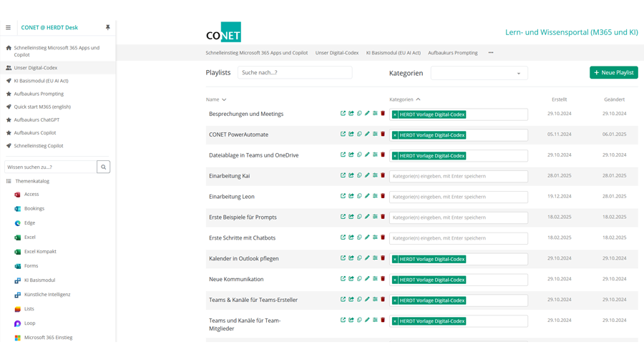Image resolution: width=644 pixels, height=362 pixels.
Task: Remove HERDT Vorlage tag from CONET PowerAutomate
Action: [395, 135]
